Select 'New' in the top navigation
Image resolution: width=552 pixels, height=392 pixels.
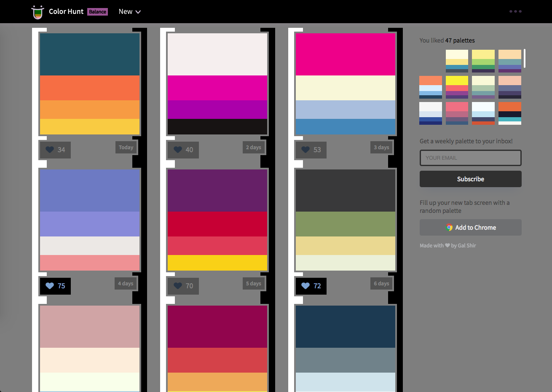125,11
